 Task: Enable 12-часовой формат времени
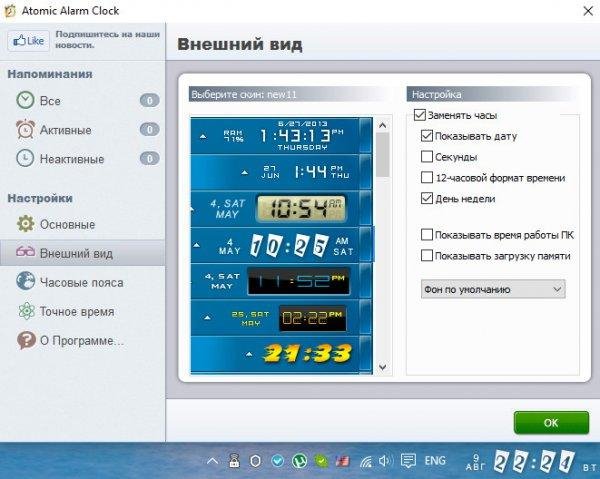[x=427, y=178]
